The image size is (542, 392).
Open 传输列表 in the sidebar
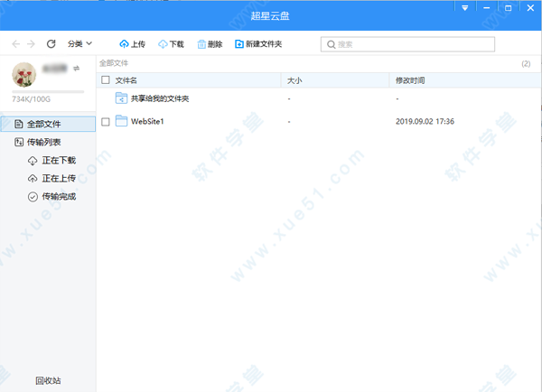click(x=48, y=142)
